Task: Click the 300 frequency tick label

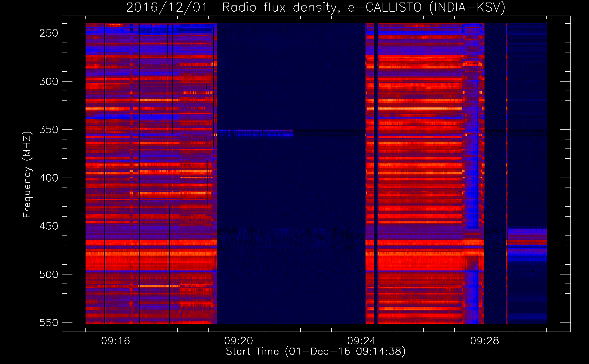Action: pos(49,82)
